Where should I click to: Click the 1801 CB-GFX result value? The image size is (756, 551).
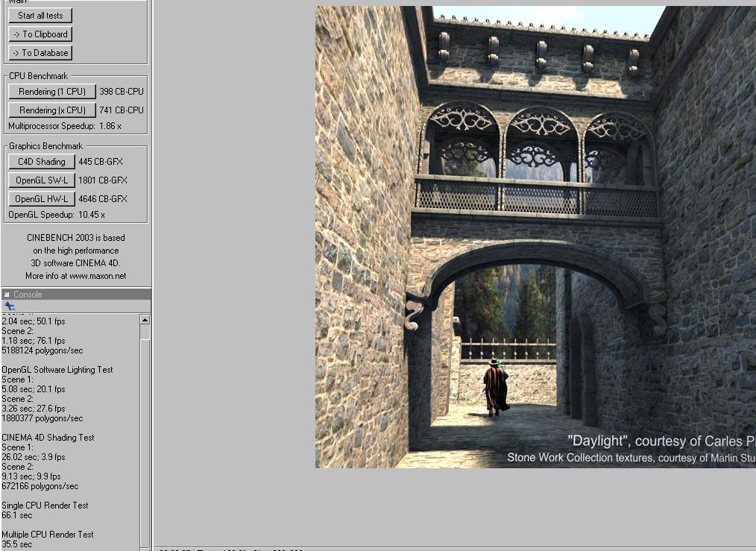coord(103,180)
